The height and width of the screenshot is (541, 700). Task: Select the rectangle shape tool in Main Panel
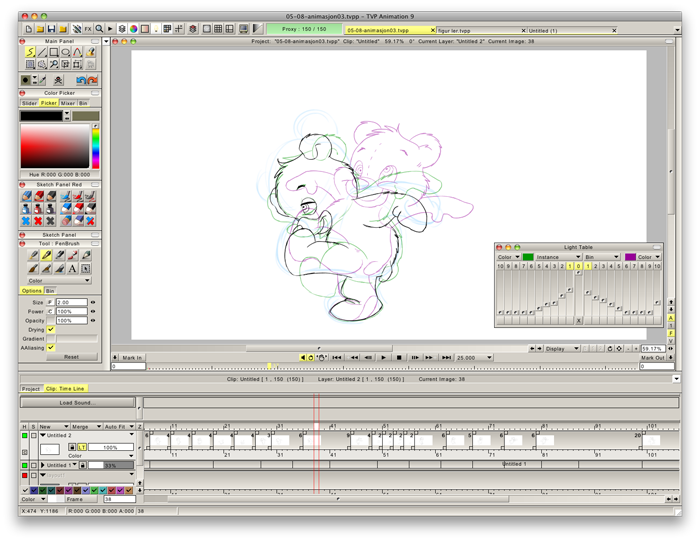(x=54, y=52)
